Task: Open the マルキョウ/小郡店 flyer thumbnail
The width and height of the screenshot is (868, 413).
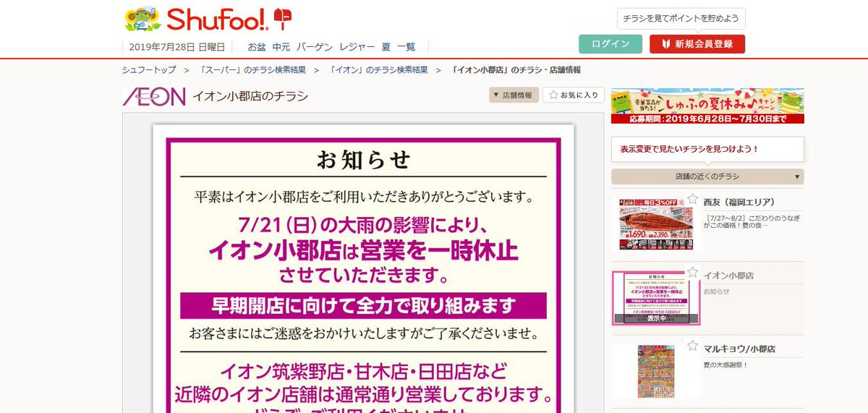Action: [x=656, y=372]
